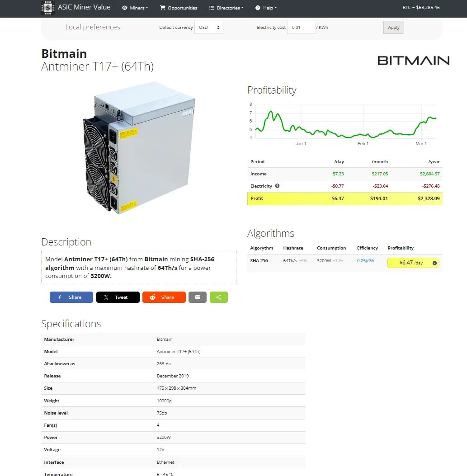Viewport: 467px width, 476px height.
Task: Click the Interface value Ethernet
Action: (165, 462)
